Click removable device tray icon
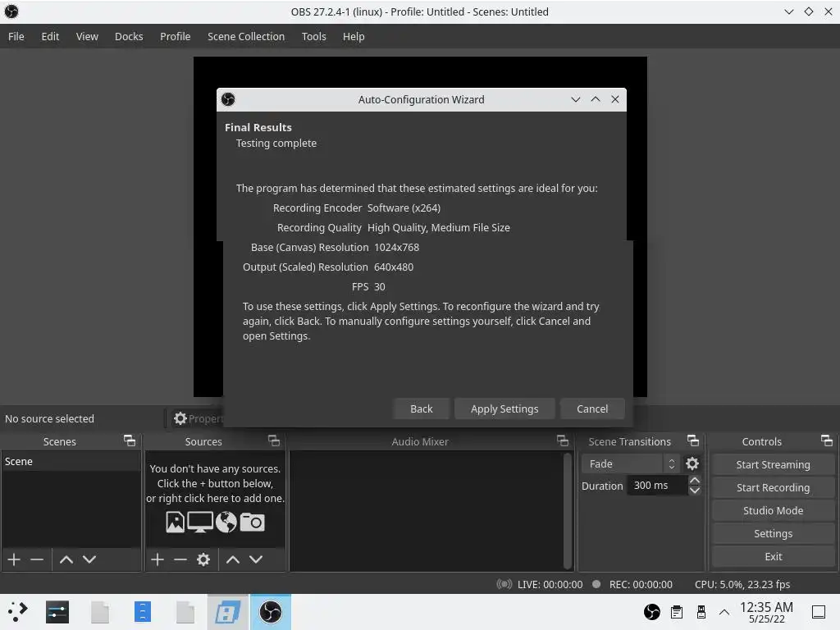The image size is (840, 630). 701,612
